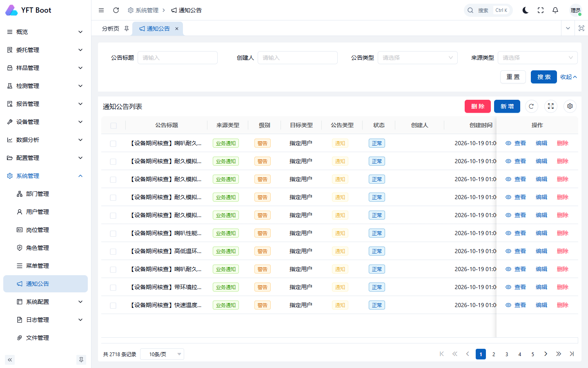
Task: Check the row 【设备期间核查】喇叭性能...
Action: (113, 233)
